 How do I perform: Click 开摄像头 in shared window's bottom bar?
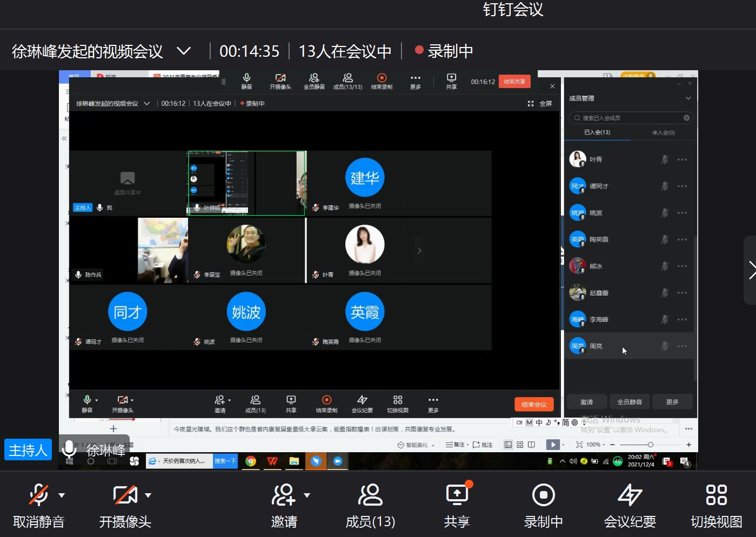point(123,404)
